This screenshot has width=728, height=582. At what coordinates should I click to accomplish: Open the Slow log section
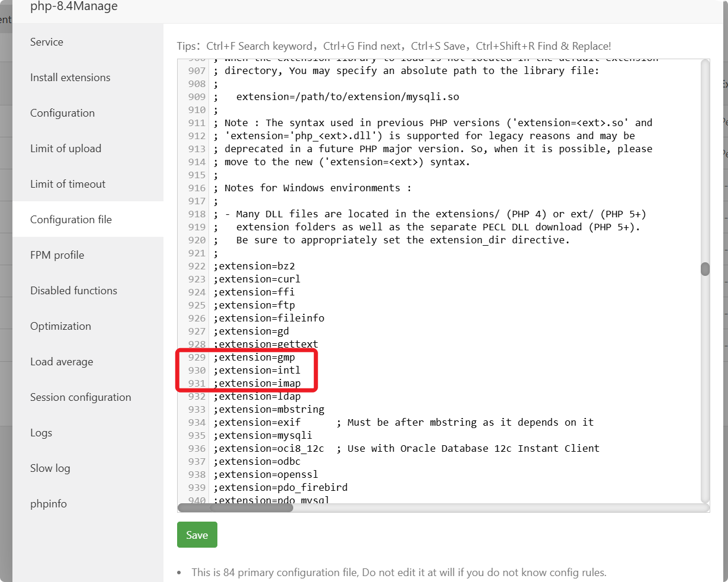pos(88,468)
